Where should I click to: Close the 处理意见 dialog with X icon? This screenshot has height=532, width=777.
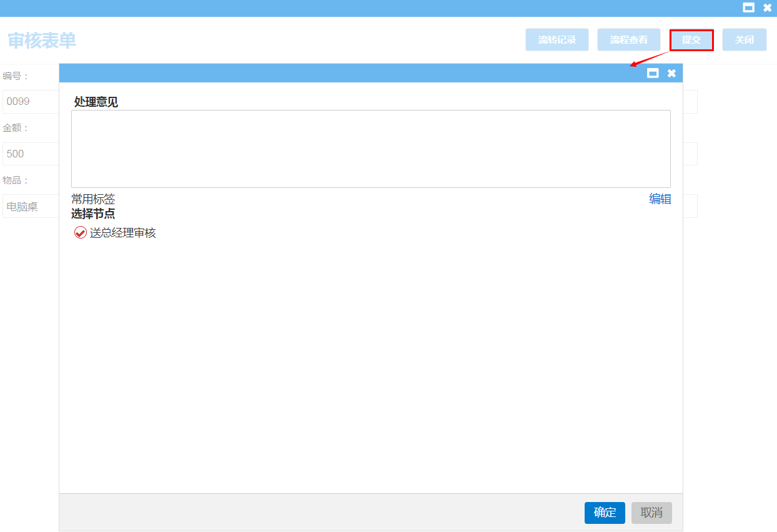(671, 73)
